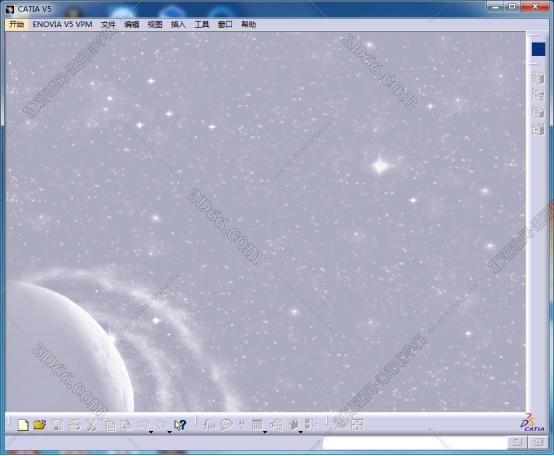Image resolution: width=554 pixels, height=456 pixels.
Task: Click the Save disk icon
Action: pyautogui.click(x=57, y=425)
